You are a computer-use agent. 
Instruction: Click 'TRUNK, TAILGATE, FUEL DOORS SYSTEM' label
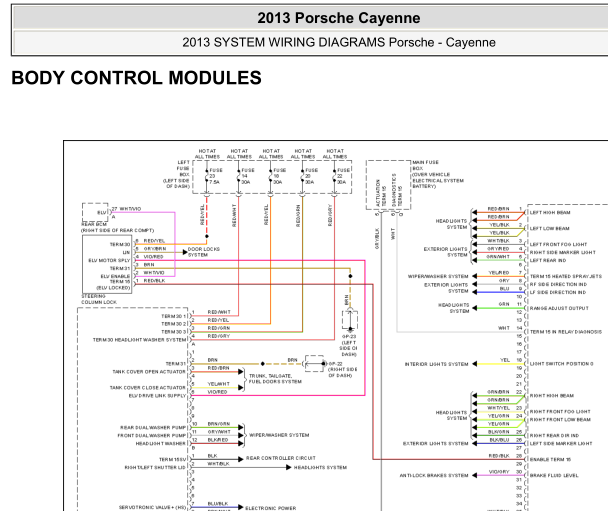[x=275, y=379]
